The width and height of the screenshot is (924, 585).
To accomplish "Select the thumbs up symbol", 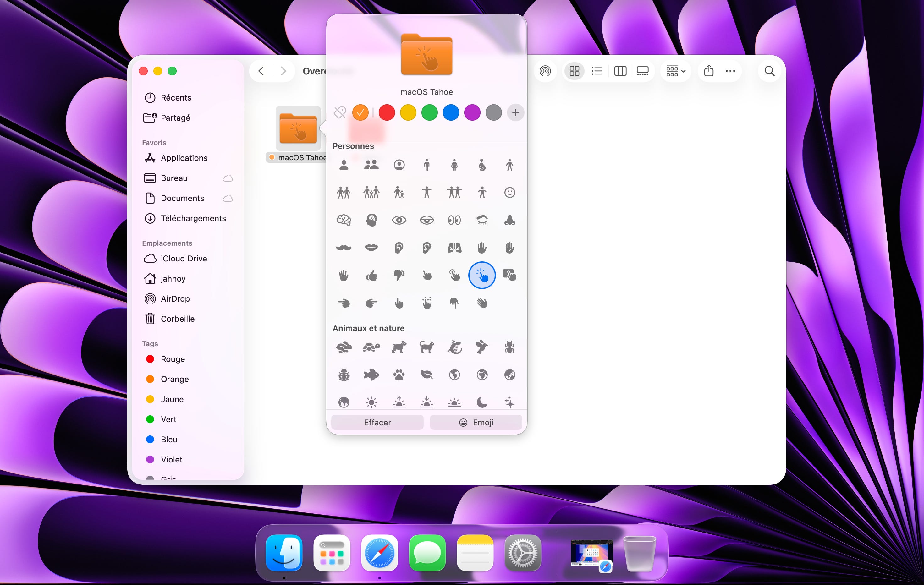I will pyautogui.click(x=371, y=276).
